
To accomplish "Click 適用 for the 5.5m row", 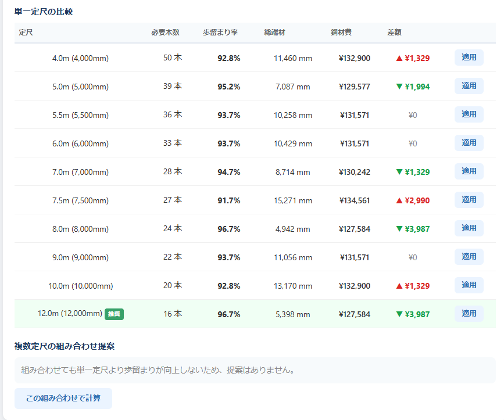I will 469,114.
